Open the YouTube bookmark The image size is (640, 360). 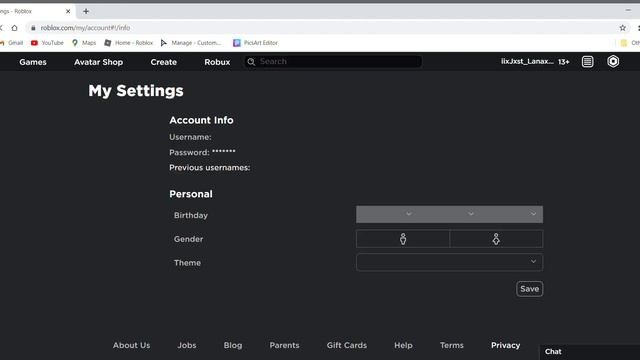tap(47, 43)
